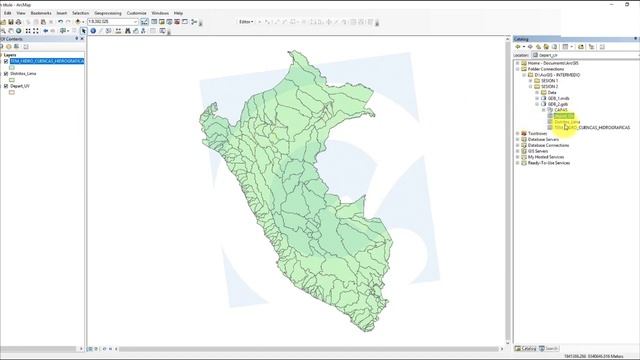Undo the last action
The width and height of the screenshot is (640, 360).
(60, 22)
